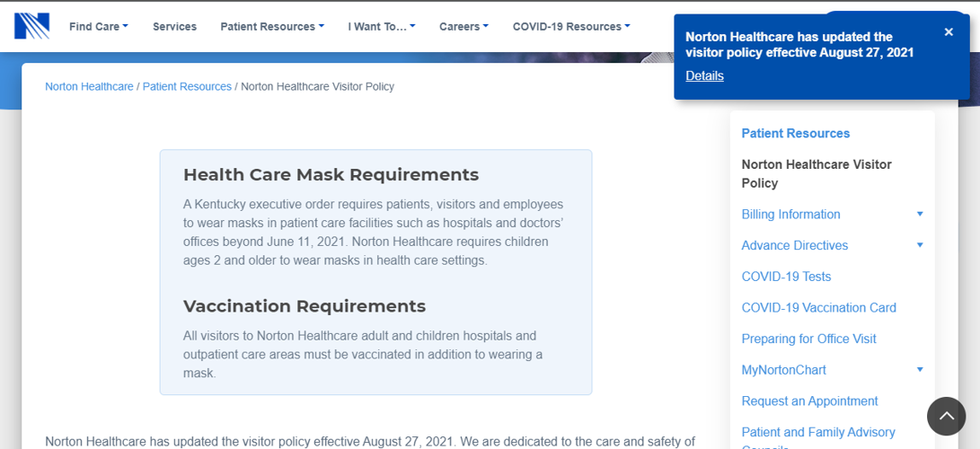Expand the Advance Directives submenu arrow
This screenshot has height=449, width=980.
[920, 245]
